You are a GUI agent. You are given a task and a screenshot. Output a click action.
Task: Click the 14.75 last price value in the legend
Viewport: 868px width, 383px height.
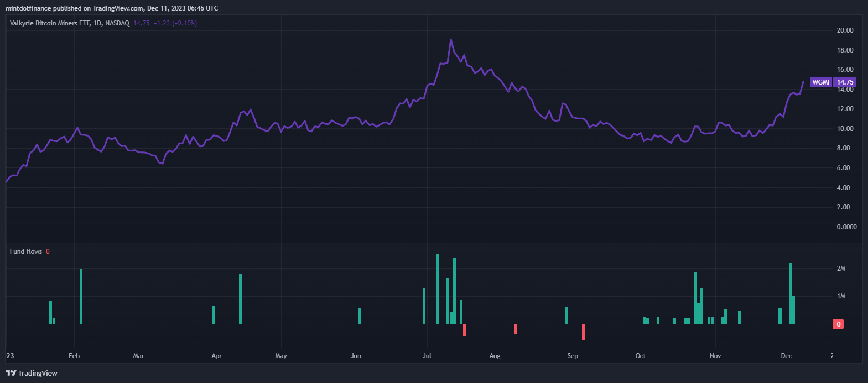pos(141,23)
